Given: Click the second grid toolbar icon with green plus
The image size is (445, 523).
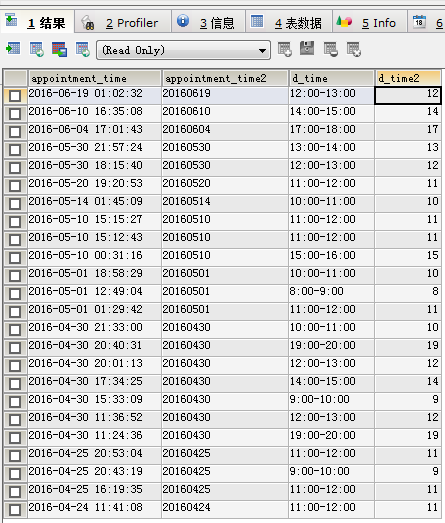Looking at the screenshot, I should (36, 49).
